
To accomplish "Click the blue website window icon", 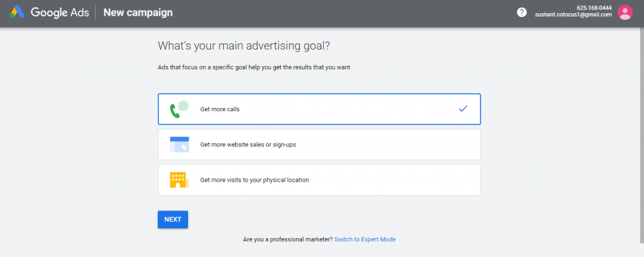I will (x=179, y=145).
